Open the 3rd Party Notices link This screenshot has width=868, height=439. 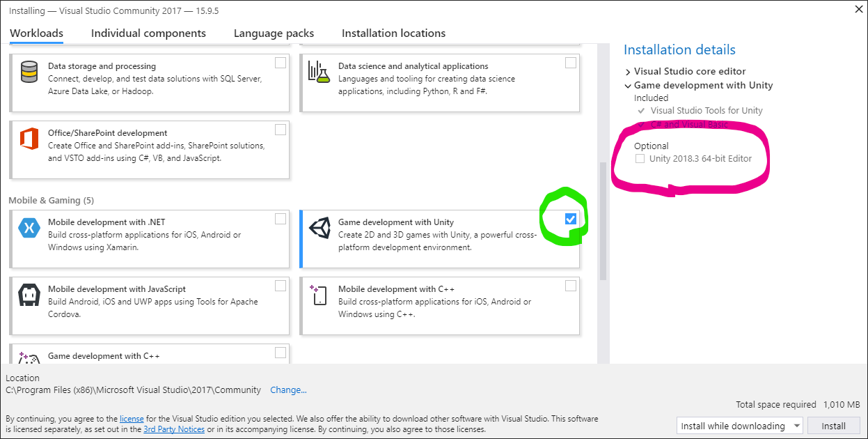pyautogui.click(x=172, y=430)
